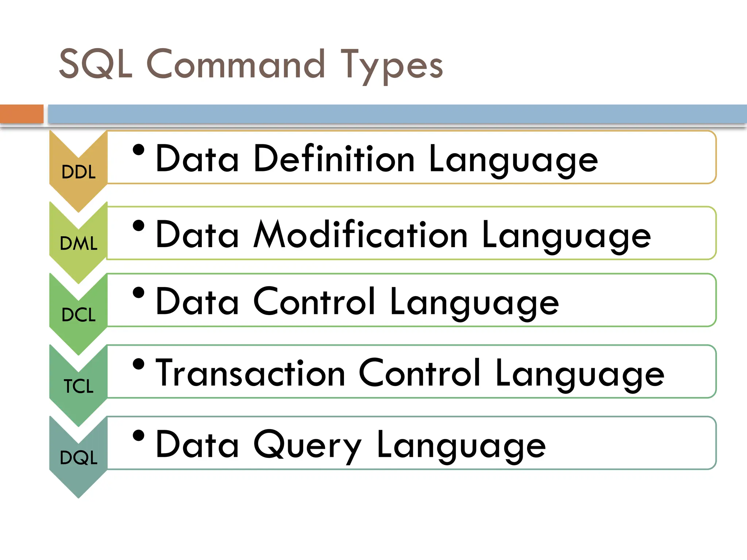Click the orange square accent block
Image resolution: width=747 pixels, height=560 pixels.
(x=22, y=114)
